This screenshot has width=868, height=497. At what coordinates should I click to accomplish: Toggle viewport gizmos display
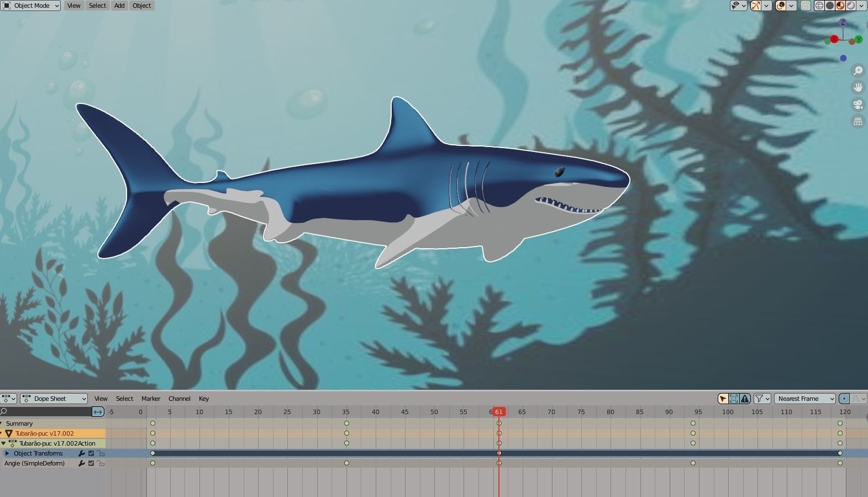(x=756, y=6)
